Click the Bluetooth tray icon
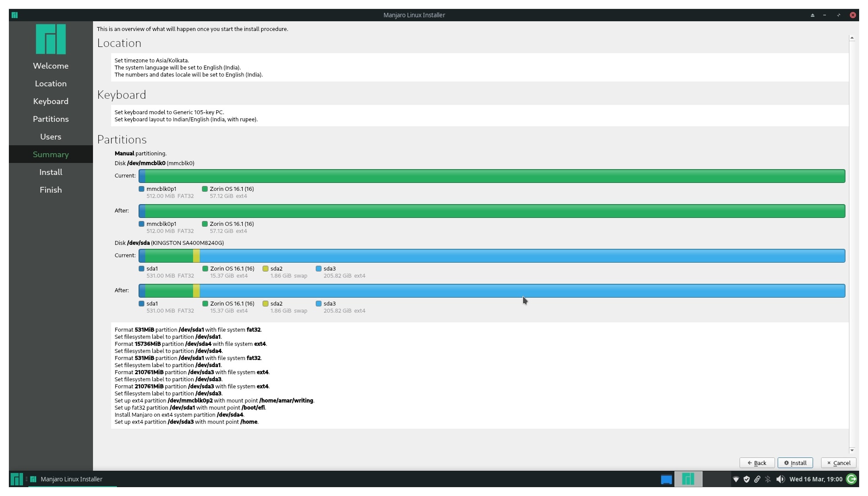 [768, 479]
